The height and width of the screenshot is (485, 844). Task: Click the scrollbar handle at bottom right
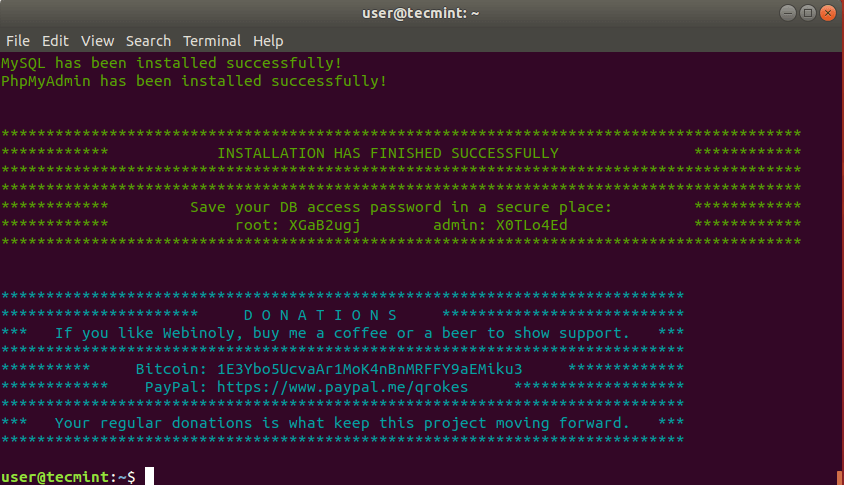(x=839, y=477)
